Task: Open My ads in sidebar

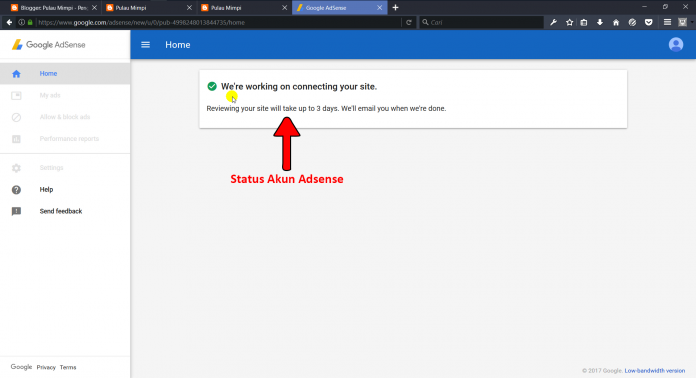Action: pyautogui.click(x=65, y=95)
